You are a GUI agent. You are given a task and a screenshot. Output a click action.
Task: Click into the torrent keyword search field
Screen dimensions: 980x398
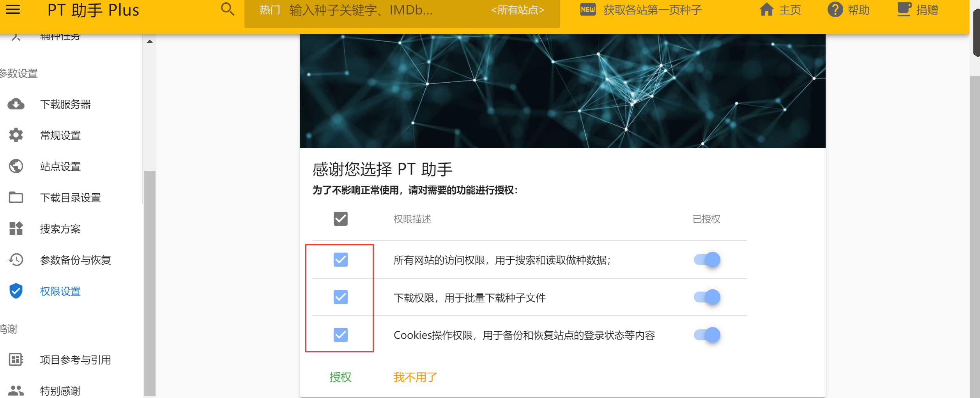point(386,10)
